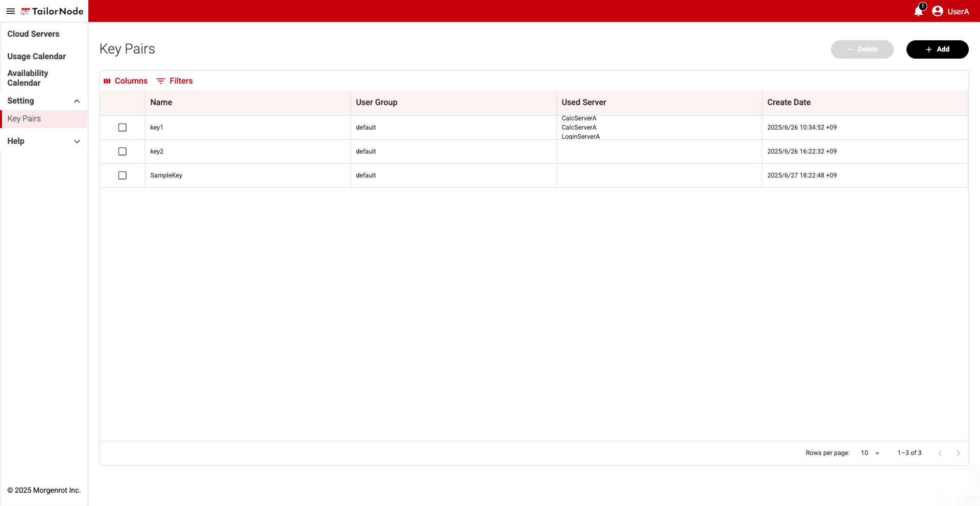980x506 pixels.
Task: Click the Add key pair button
Action: click(937, 49)
